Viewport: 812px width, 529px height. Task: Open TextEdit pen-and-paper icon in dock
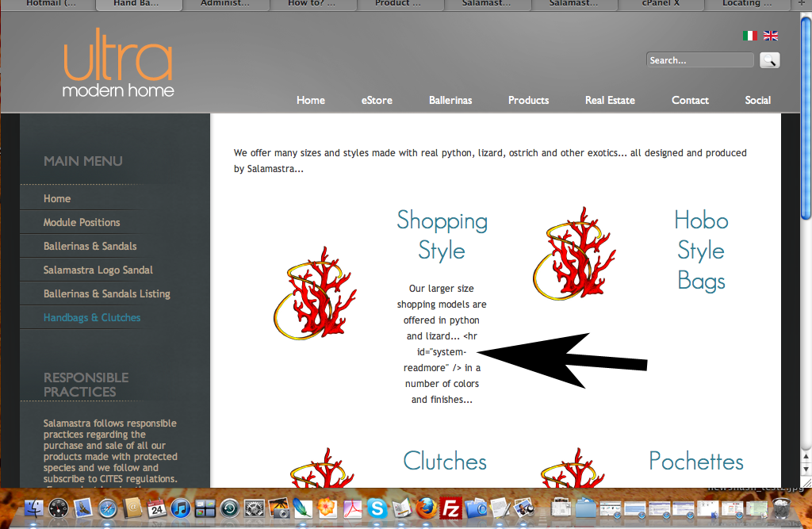click(x=500, y=508)
